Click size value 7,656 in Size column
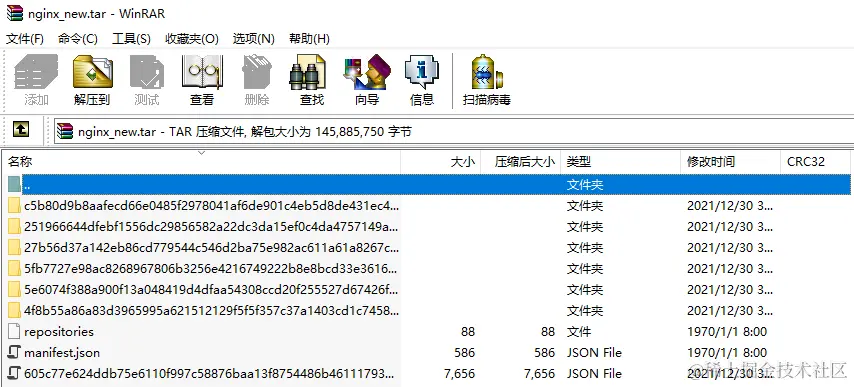 (459, 373)
